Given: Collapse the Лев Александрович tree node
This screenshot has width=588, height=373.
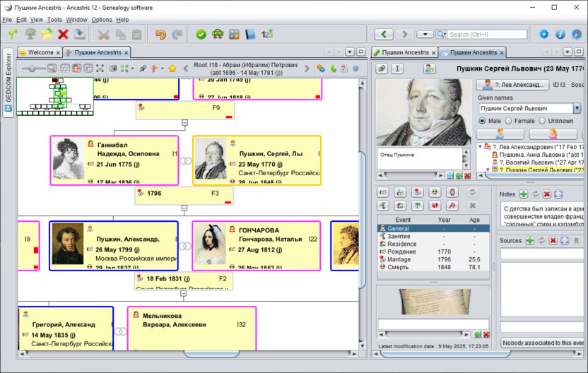Looking at the screenshot, I should click(481, 147).
